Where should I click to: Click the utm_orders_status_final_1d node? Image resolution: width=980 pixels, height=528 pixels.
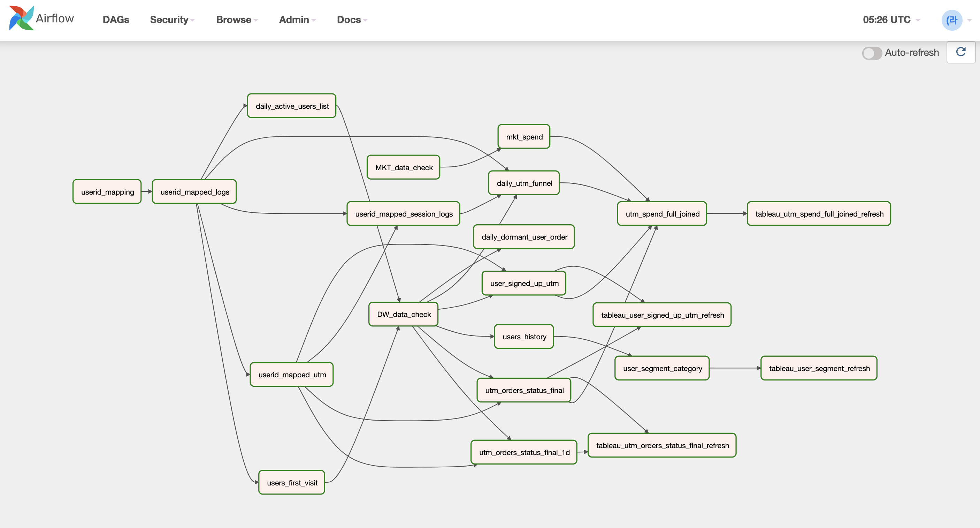point(524,453)
